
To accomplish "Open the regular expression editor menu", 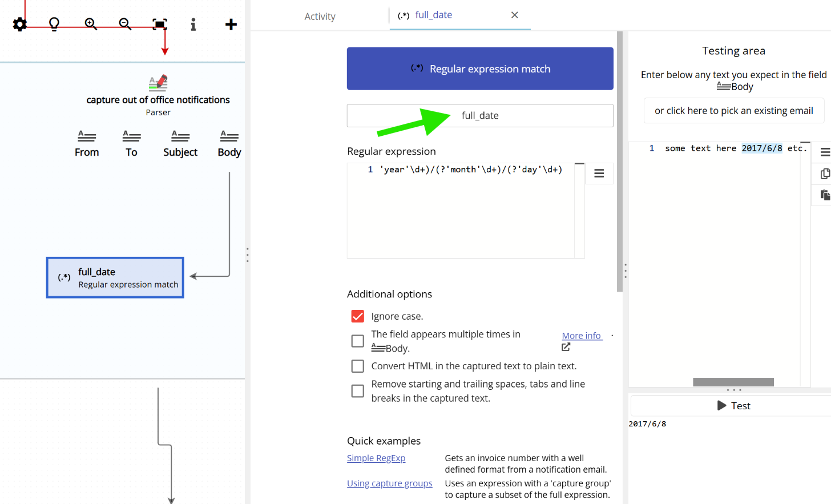I will (x=599, y=173).
